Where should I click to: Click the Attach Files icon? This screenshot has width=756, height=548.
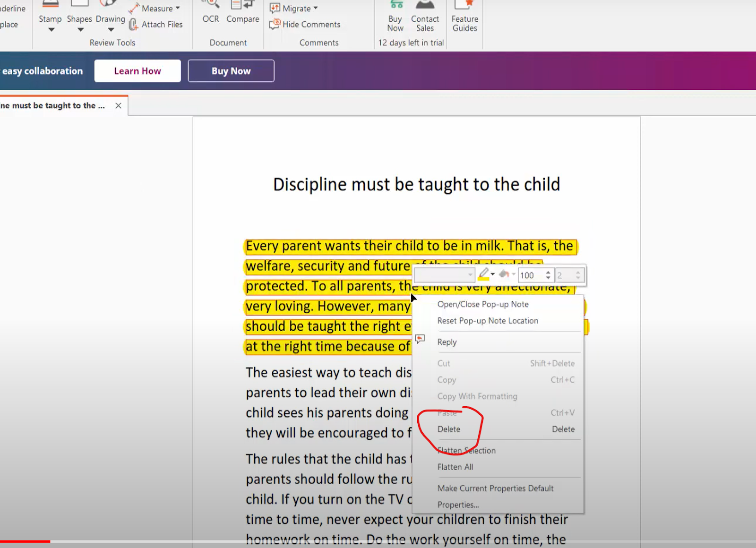(x=133, y=24)
